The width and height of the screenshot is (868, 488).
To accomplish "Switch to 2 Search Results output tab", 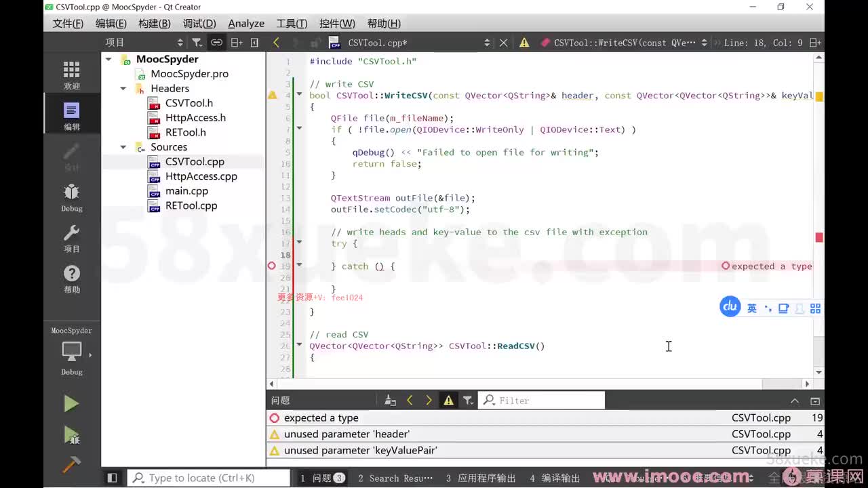I will pyautogui.click(x=395, y=478).
